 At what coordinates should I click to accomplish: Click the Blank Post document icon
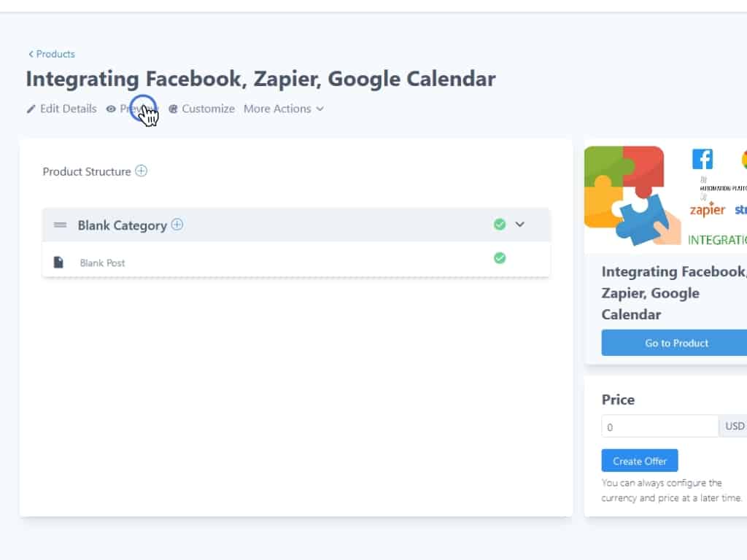pyautogui.click(x=58, y=262)
